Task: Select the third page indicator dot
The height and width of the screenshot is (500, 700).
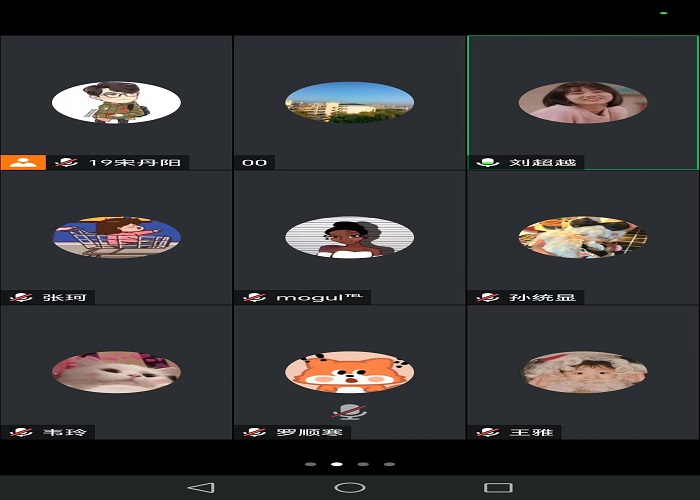Action: tap(363, 464)
